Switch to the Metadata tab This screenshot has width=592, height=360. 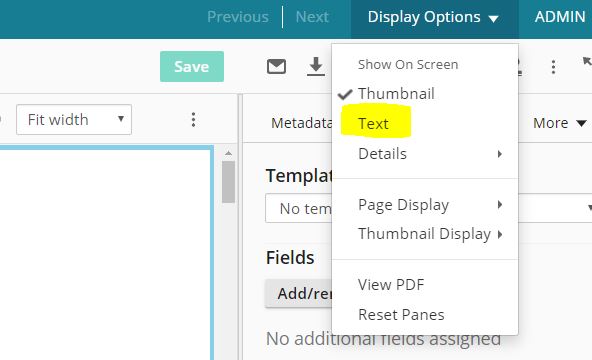pos(301,123)
